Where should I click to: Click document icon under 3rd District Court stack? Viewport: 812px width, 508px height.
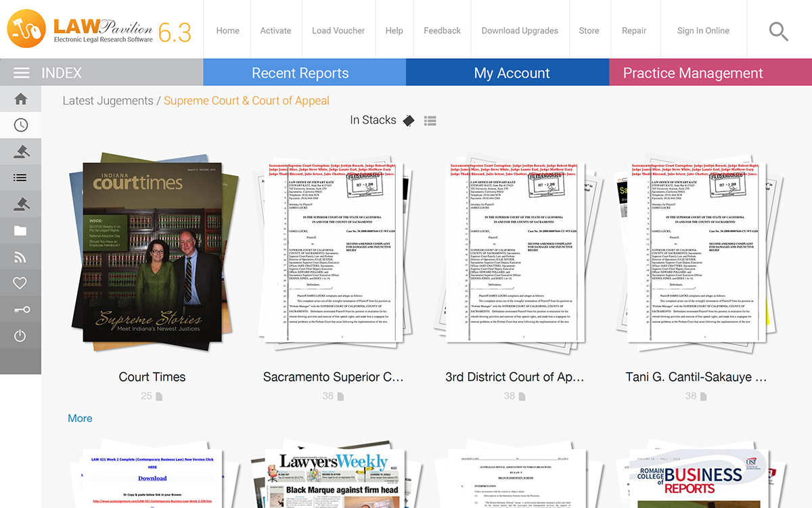(x=522, y=396)
